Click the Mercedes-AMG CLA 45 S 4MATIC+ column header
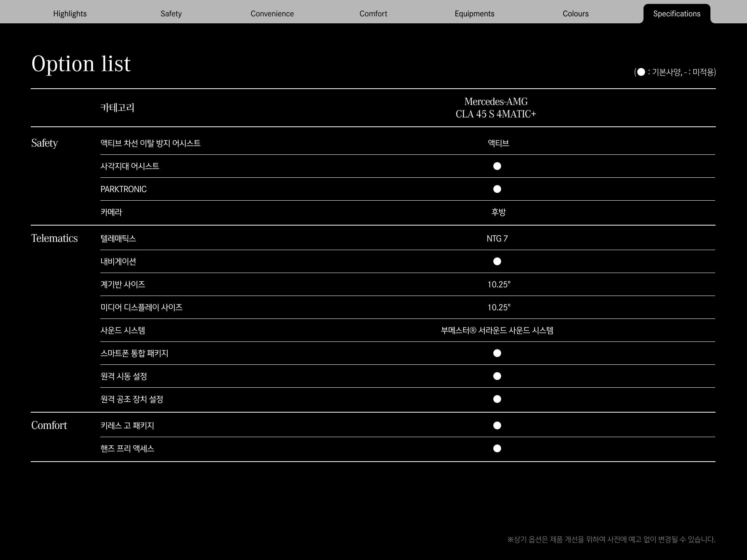The width and height of the screenshot is (747, 560). (x=496, y=108)
